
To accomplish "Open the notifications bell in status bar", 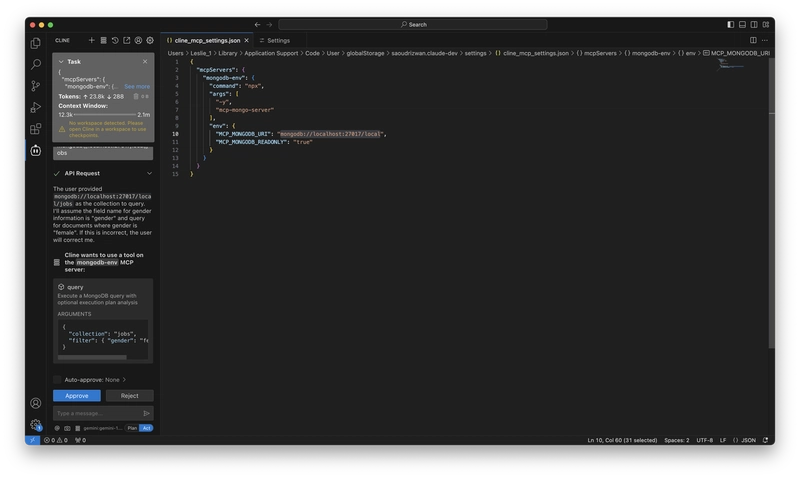I will (765, 440).
